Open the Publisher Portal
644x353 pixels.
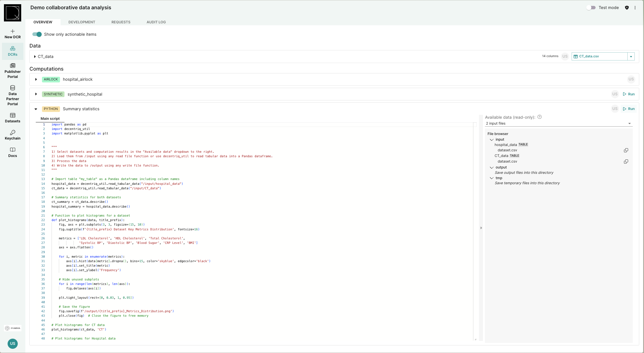[13, 71]
